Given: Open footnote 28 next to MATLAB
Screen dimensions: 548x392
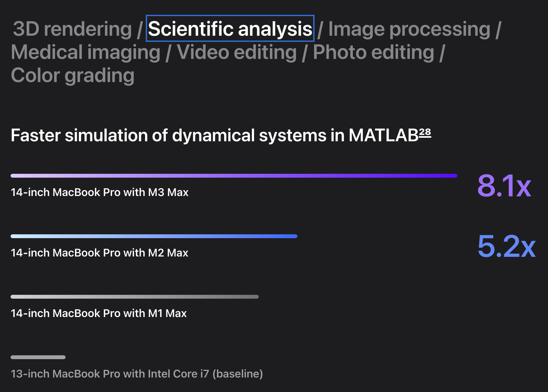Looking at the screenshot, I should pyautogui.click(x=425, y=133).
